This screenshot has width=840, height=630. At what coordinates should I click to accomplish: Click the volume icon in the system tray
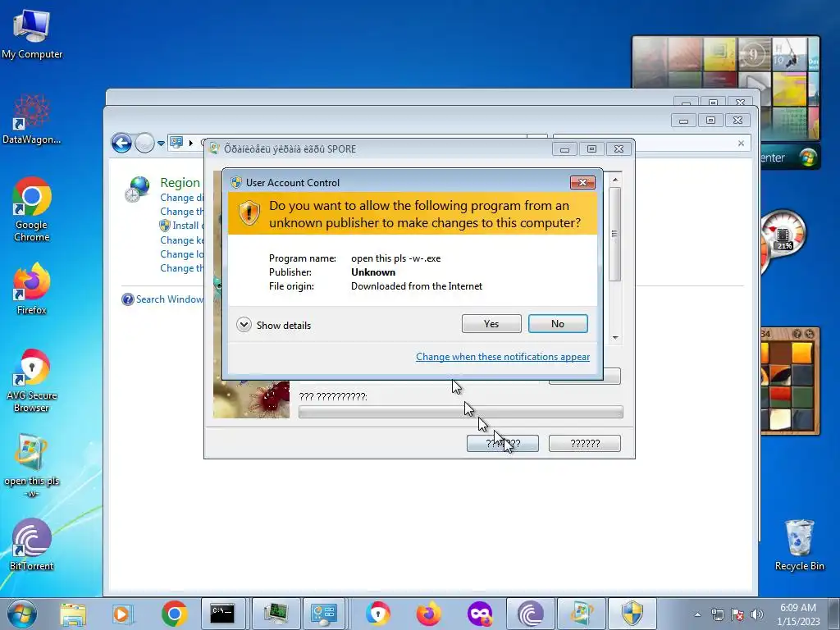[756, 614]
